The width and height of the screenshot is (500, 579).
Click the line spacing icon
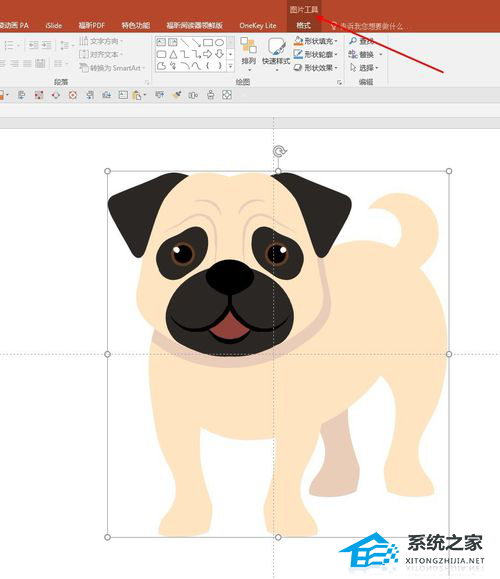click(66, 45)
